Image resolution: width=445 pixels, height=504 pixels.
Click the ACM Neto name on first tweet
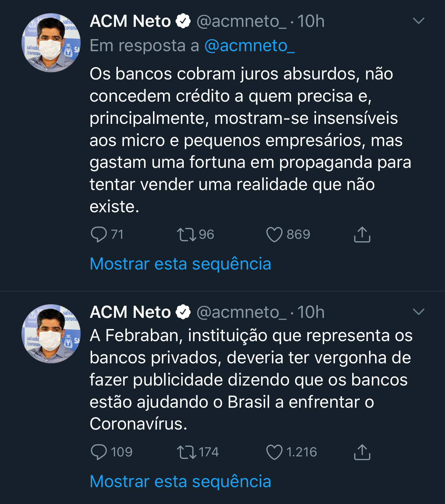[x=130, y=21]
